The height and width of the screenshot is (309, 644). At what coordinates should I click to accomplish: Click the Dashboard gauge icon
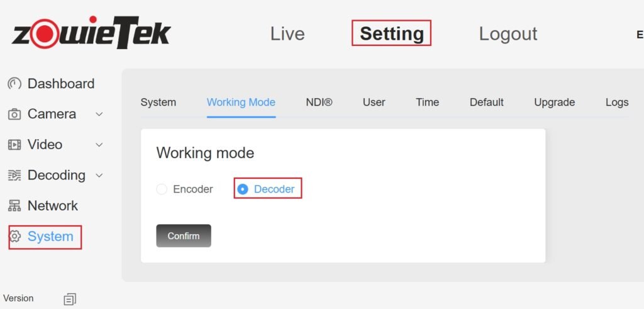tap(14, 84)
